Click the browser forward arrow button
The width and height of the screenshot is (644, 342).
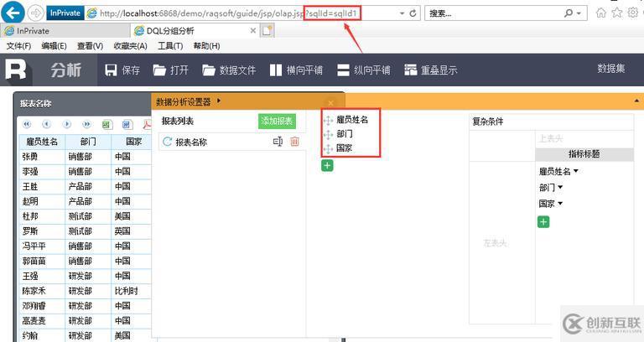(36, 13)
